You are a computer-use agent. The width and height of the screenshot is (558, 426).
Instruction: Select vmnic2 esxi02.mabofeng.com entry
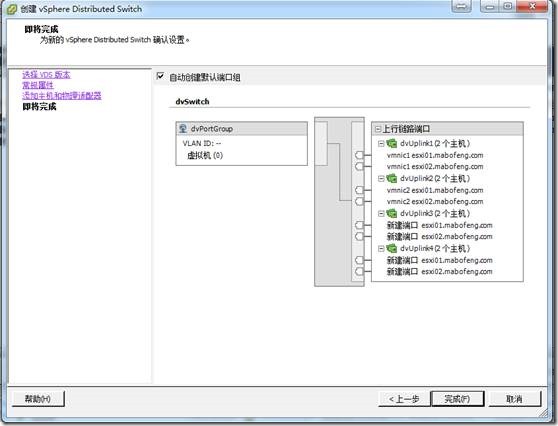435,201
